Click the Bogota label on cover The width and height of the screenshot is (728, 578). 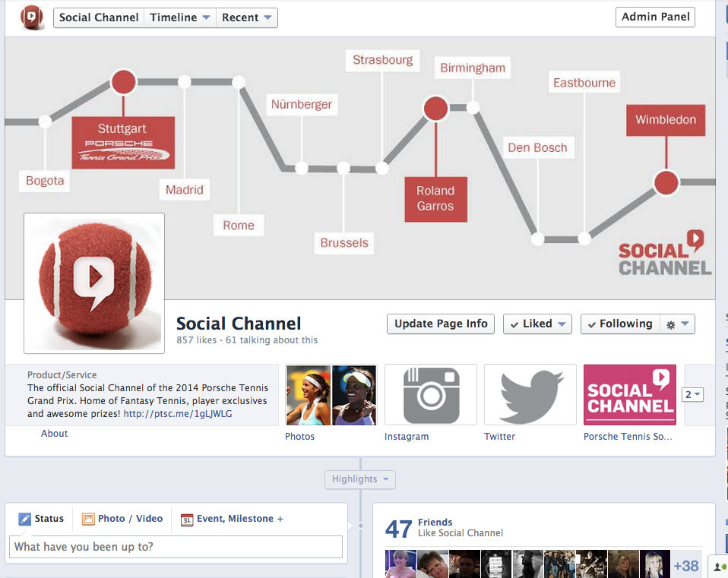tap(45, 181)
